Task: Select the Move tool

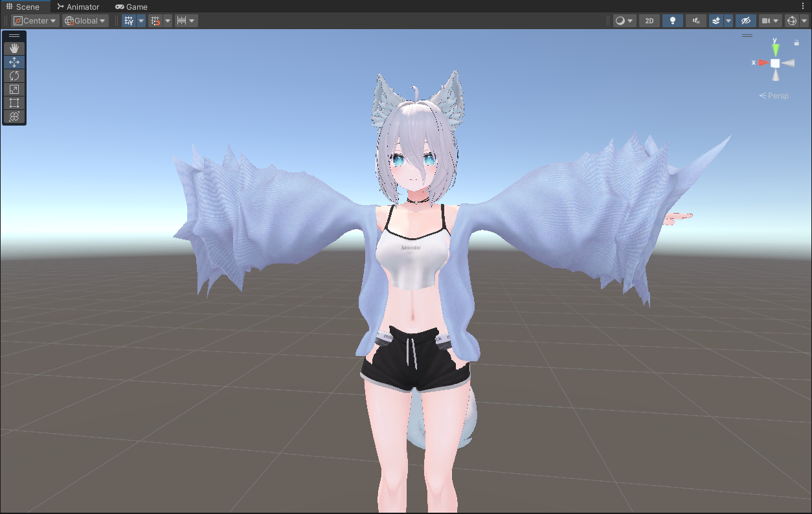Action: (14, 62)
